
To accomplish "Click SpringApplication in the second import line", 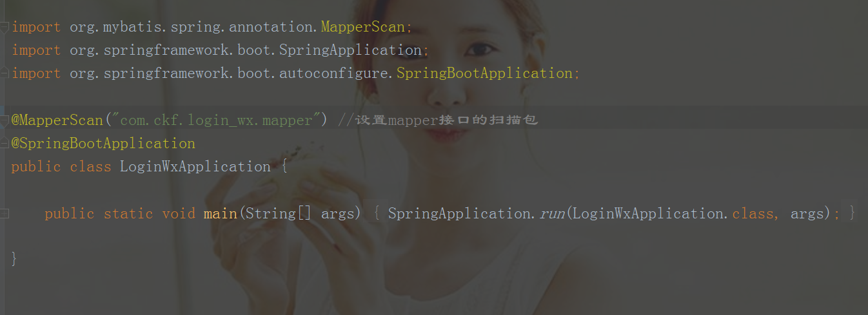I will pyautogui.click(x=350, y=50).
